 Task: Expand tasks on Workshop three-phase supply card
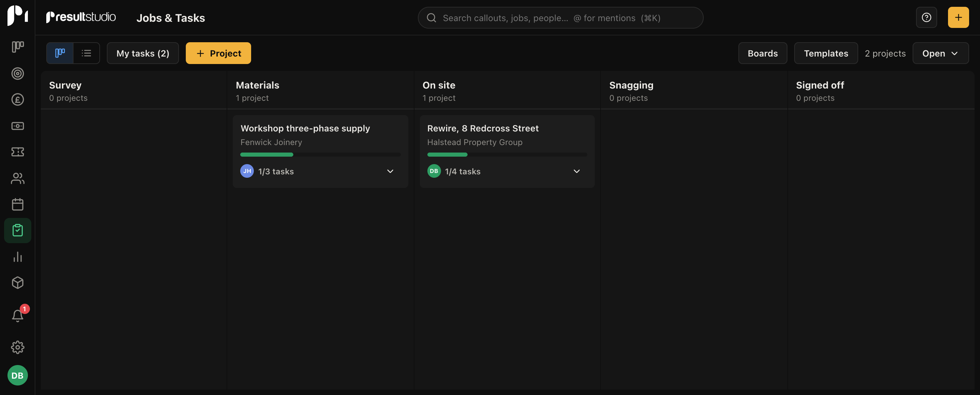(390, 171)
